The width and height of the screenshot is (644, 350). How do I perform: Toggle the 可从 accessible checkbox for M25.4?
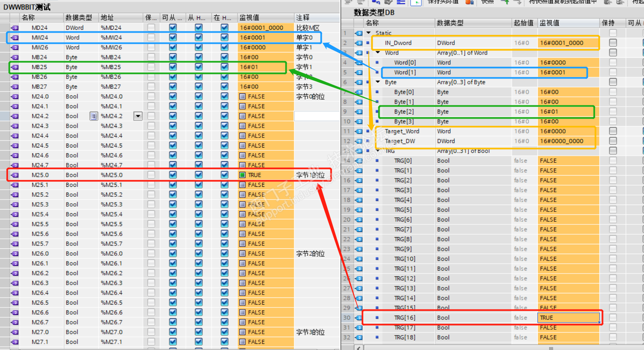173,214
